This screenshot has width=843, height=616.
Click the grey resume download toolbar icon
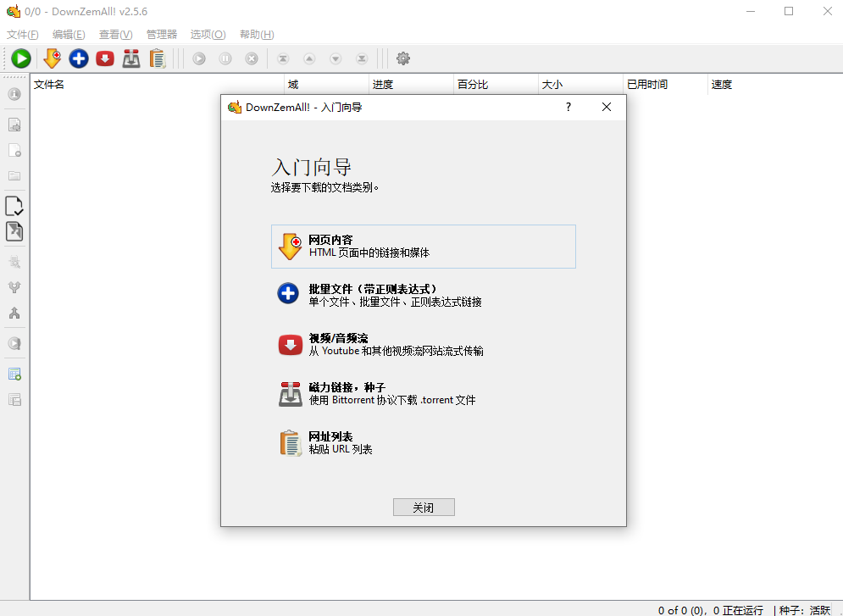[199, 58]
